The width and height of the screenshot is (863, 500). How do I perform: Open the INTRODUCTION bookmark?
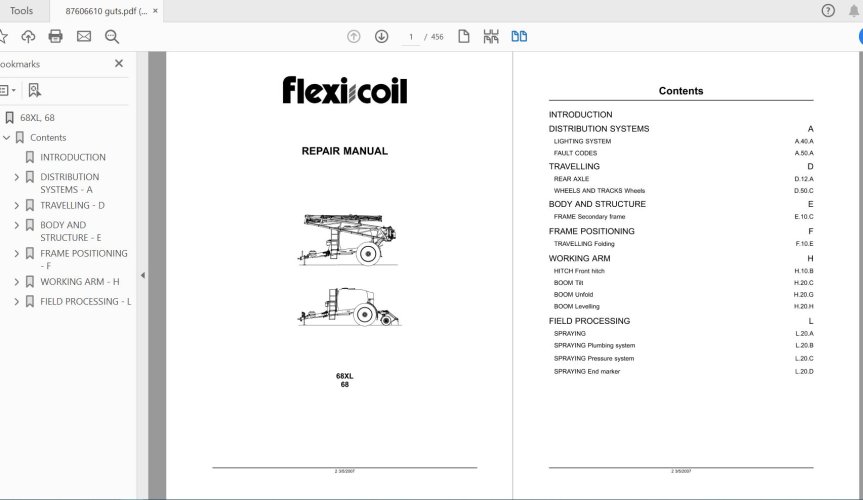point(73,157)
